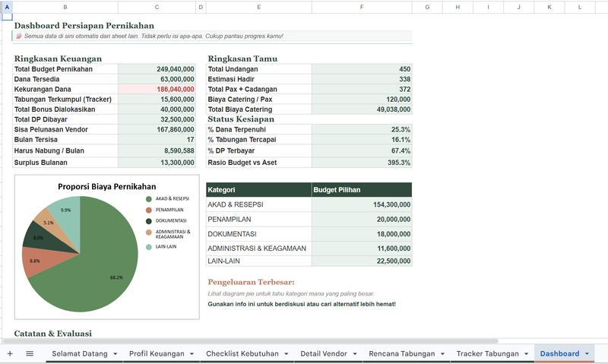The height and width of the screenshot is (364, 608).
Task: Select column E header
Action: pos(258,7)
